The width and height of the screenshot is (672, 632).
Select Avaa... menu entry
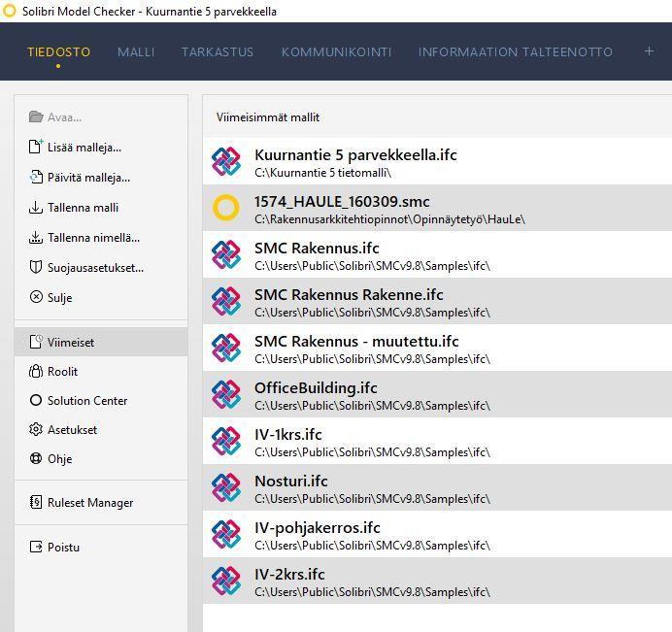(101, 116)
